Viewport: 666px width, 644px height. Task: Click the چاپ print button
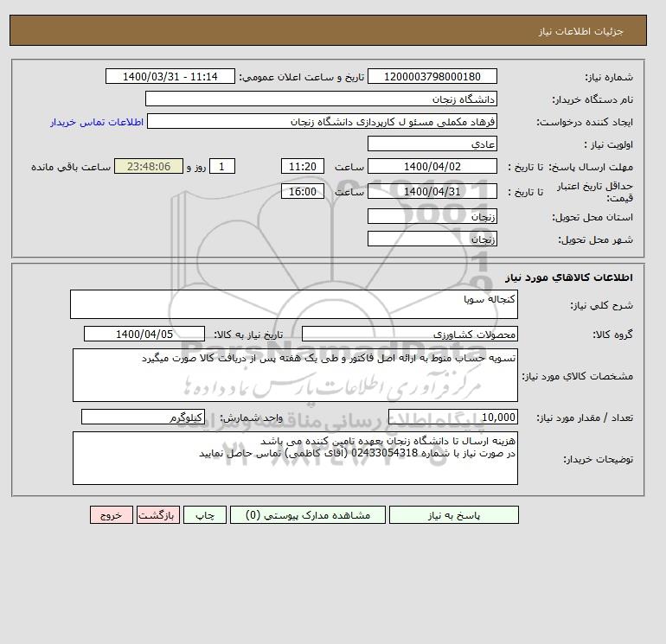tap(205, 515)
